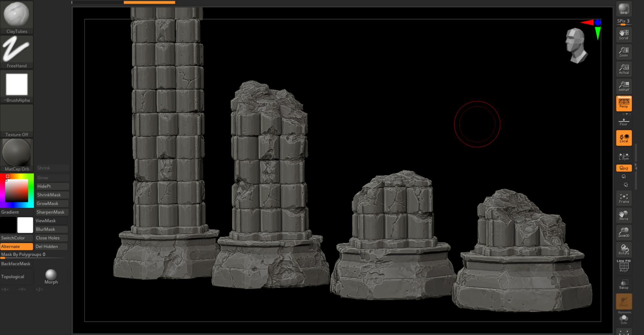Toggle the XYZ rotation mode icon

click(x=624, y=168)
